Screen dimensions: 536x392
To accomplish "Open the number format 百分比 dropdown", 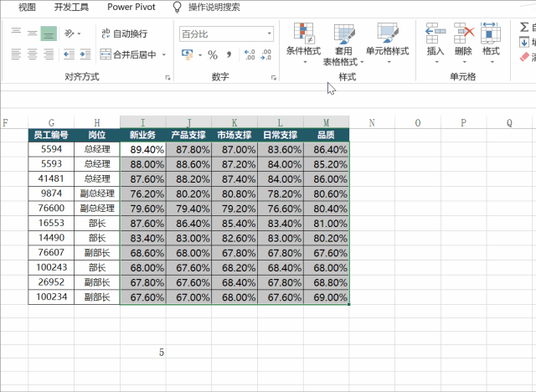I will [269, 34].
